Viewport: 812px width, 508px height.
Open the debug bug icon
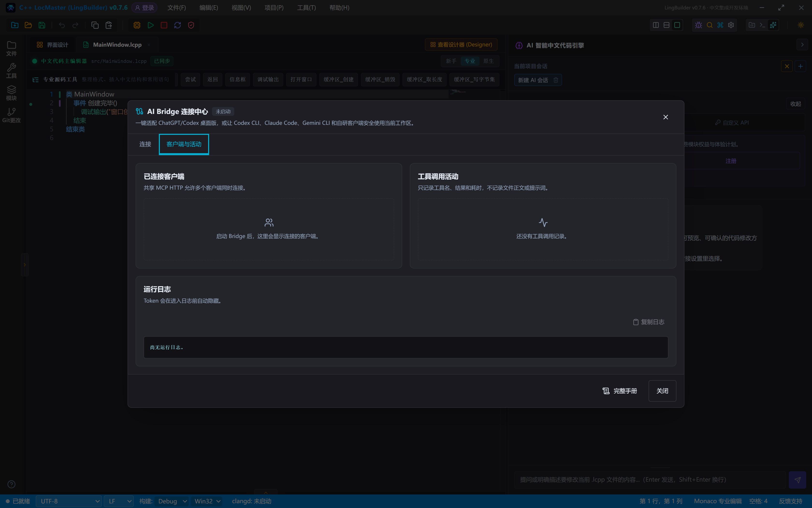[699, 25]
